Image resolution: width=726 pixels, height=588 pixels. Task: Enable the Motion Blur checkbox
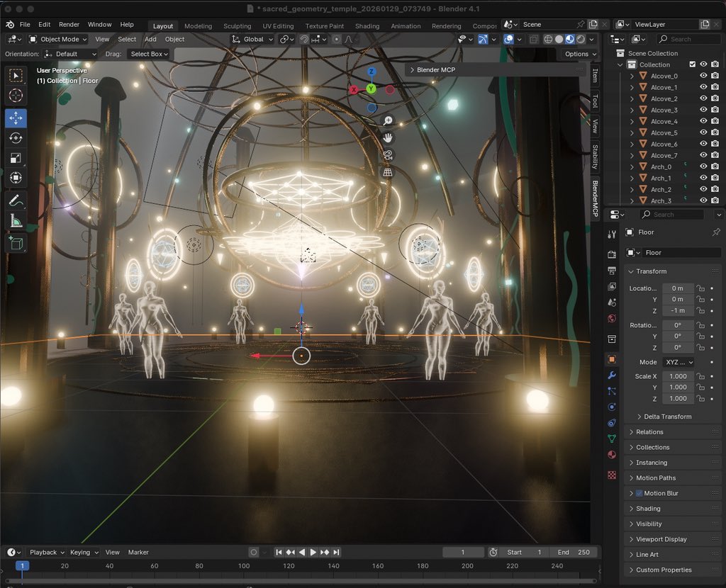point(639,493)
